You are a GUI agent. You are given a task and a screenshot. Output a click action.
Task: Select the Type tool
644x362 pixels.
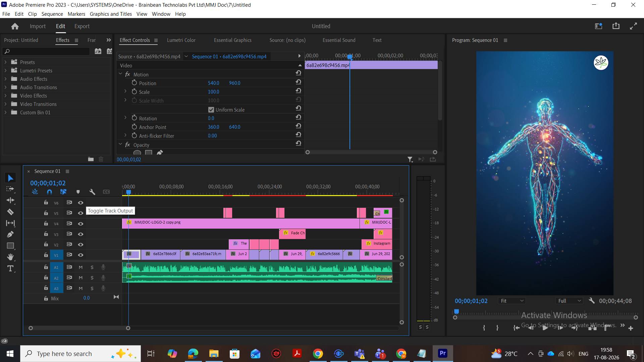pos(10,268)
